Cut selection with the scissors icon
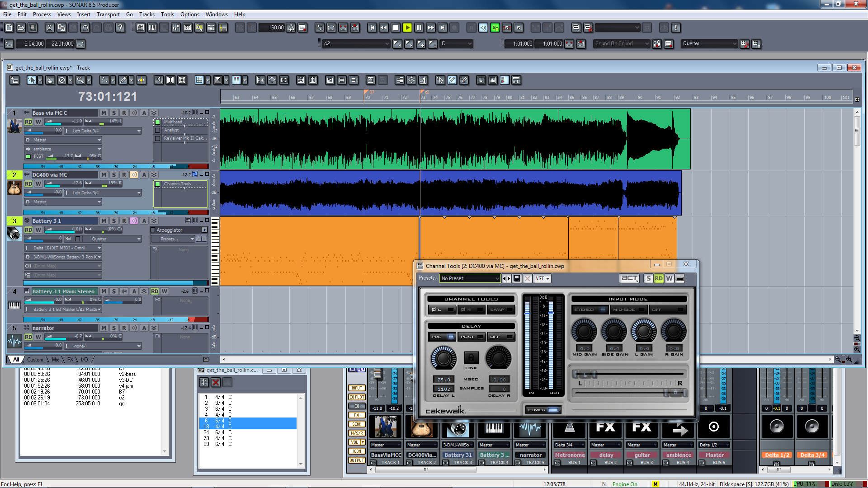 tap(49, 28)
